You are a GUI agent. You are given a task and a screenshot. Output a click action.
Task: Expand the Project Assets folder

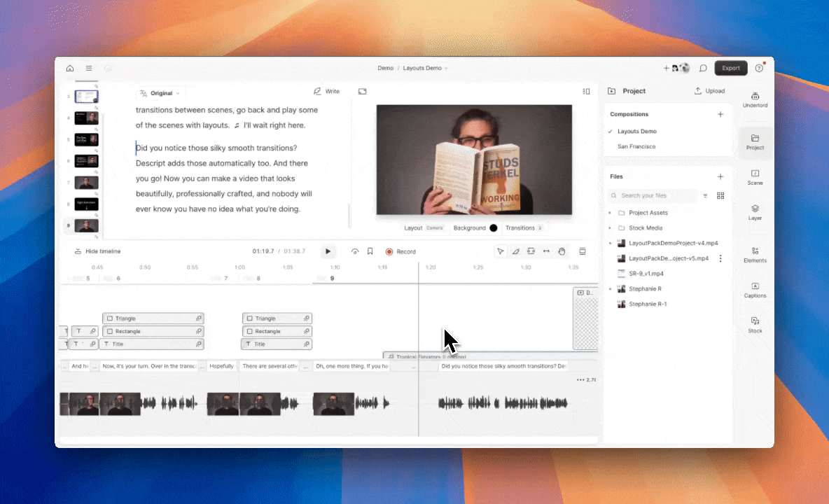[x=610, y=213]
